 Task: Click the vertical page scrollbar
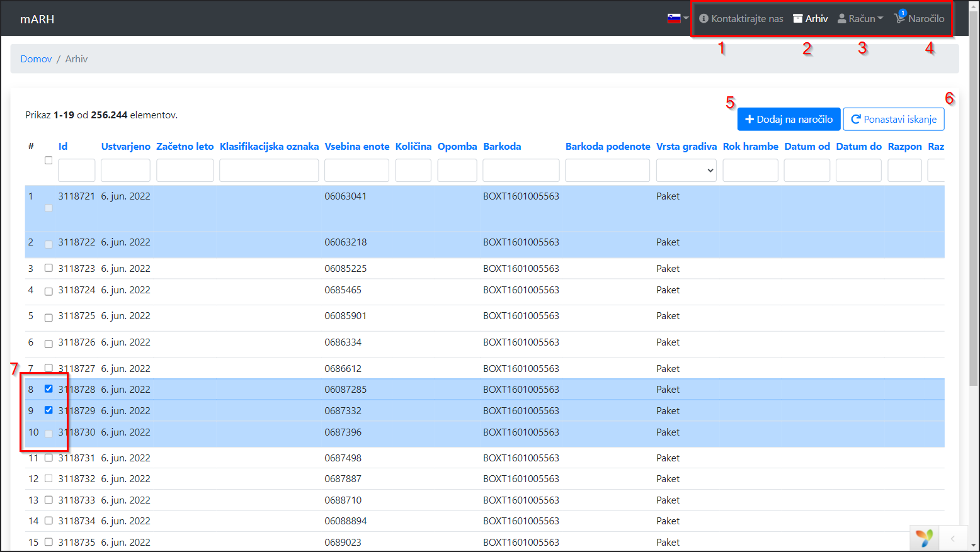[974, 189]
